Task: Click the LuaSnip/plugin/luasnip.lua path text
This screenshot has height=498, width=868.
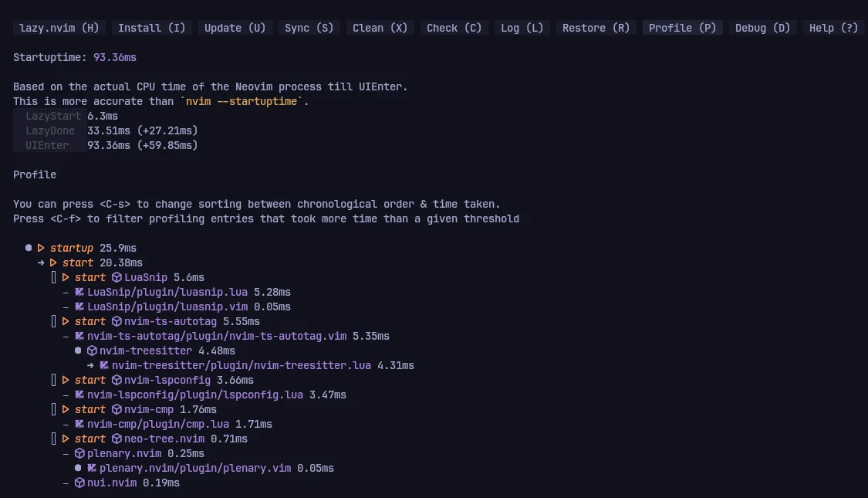Action: click(167, 292)
